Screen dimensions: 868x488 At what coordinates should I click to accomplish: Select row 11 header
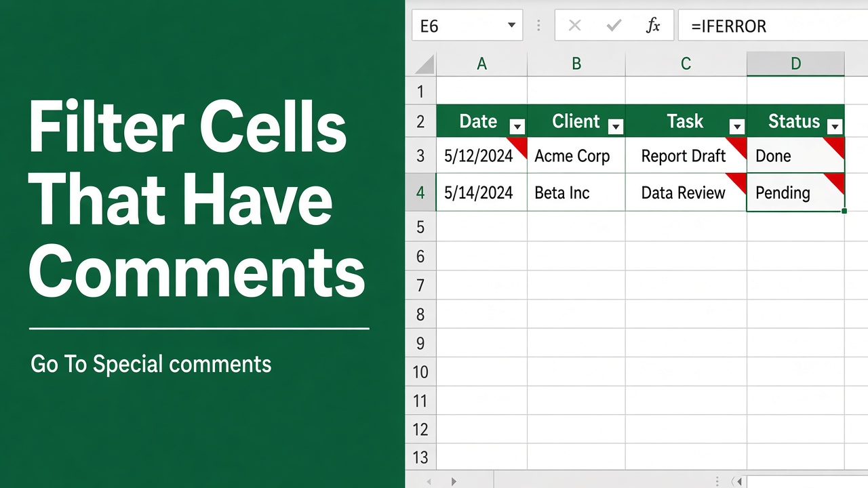coord(420,401)
